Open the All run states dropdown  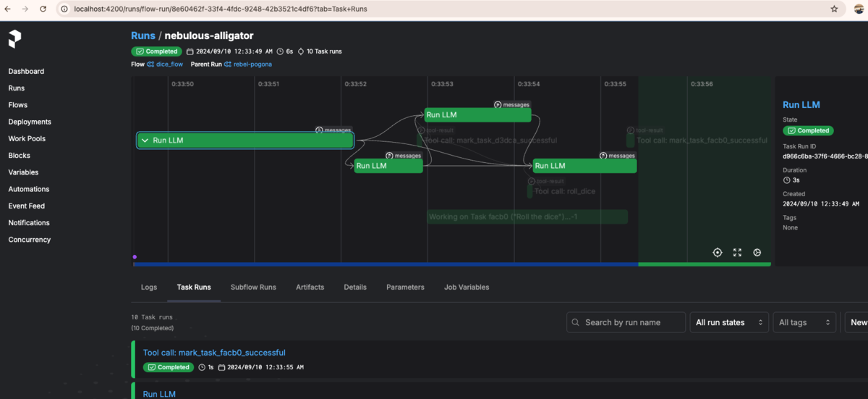[729, 322]
